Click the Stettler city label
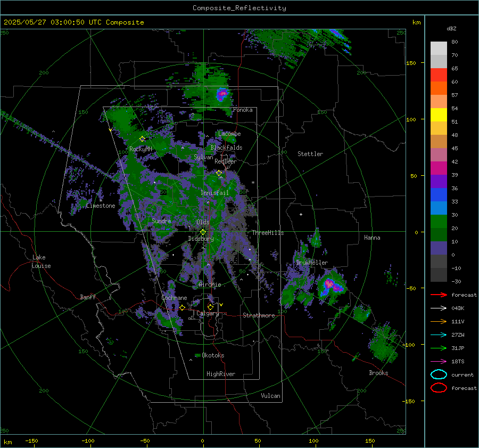This screenshot has width=479, height=448. pyautogui.click(x=310, y=154)
